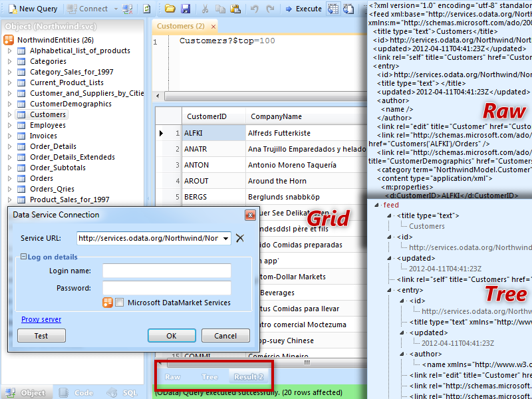Click the Order_Subtotals table icon
Image resolution: width=532 pixels, height=399 pixels.
coord(21,168)
